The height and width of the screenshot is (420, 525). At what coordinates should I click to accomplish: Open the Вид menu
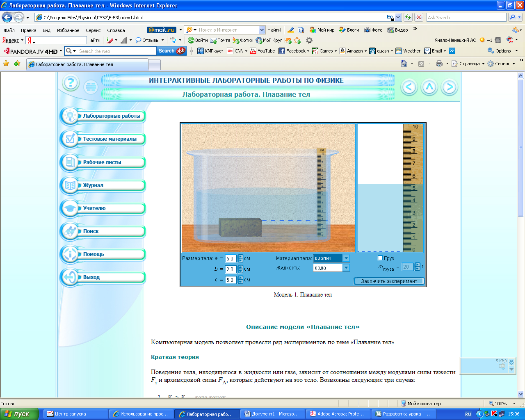(x=47, y=30)
